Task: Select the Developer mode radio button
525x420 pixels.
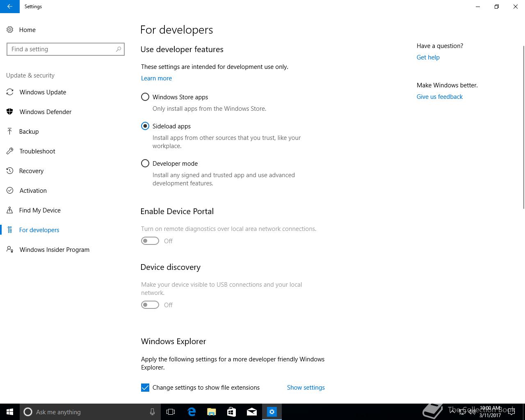Action: click(x=145, y=163)
